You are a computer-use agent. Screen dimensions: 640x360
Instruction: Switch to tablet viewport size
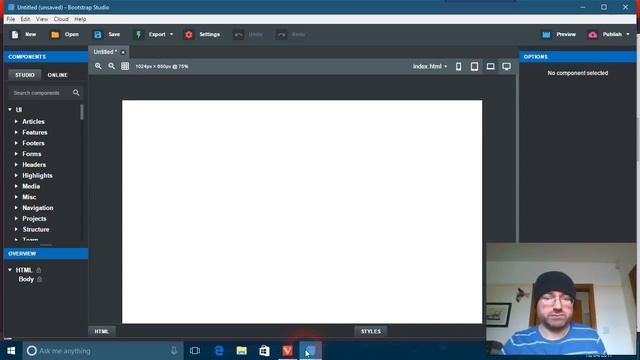474,67
